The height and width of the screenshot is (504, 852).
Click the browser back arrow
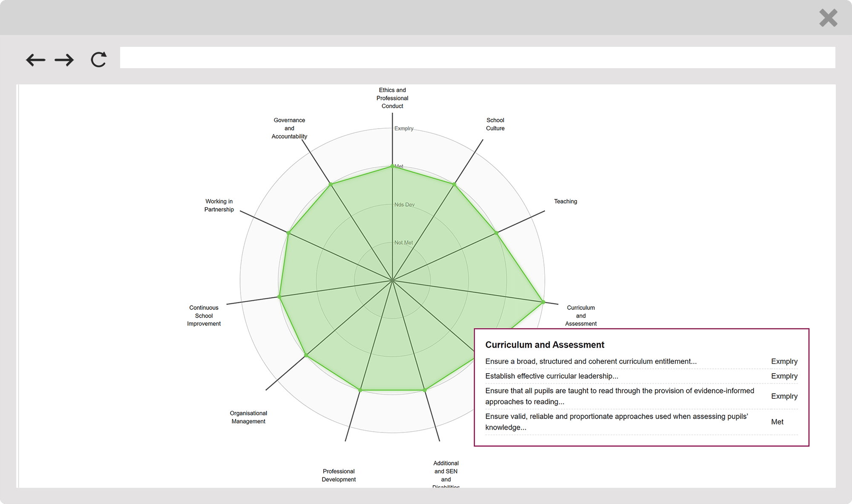[35, 60]
